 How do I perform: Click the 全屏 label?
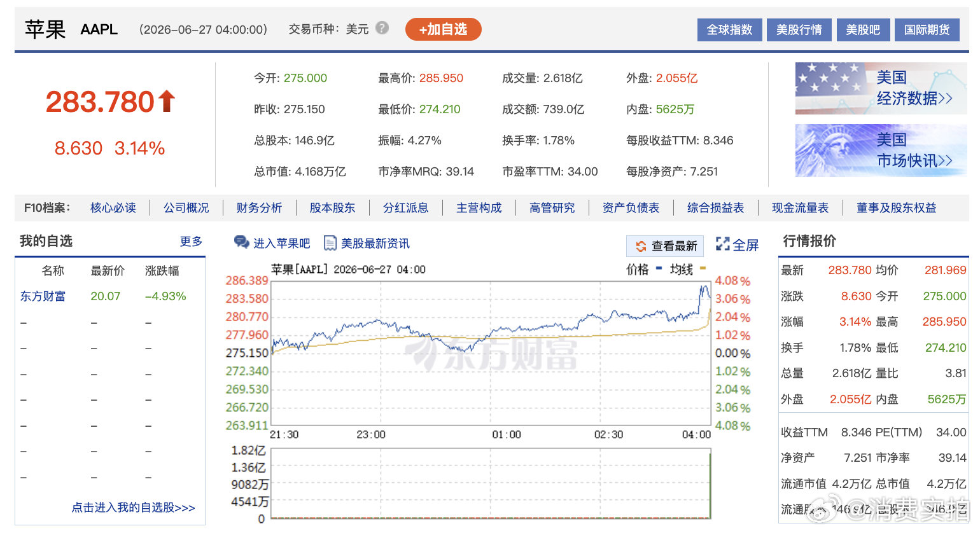746,245
